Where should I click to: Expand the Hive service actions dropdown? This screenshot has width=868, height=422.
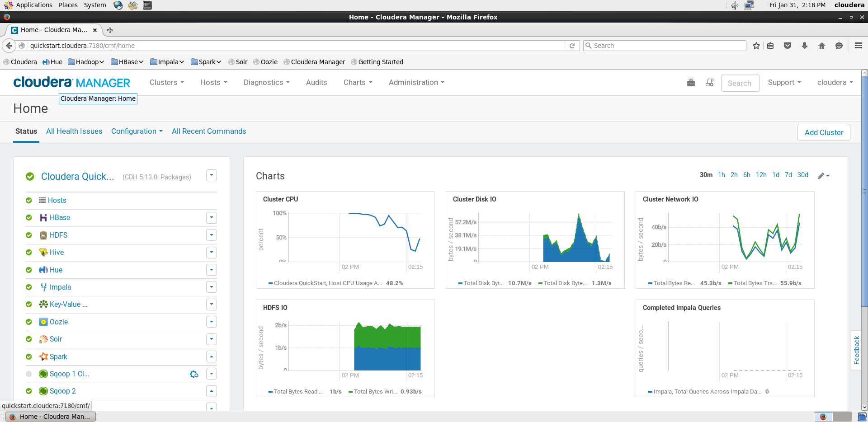[x=211, y=252]
